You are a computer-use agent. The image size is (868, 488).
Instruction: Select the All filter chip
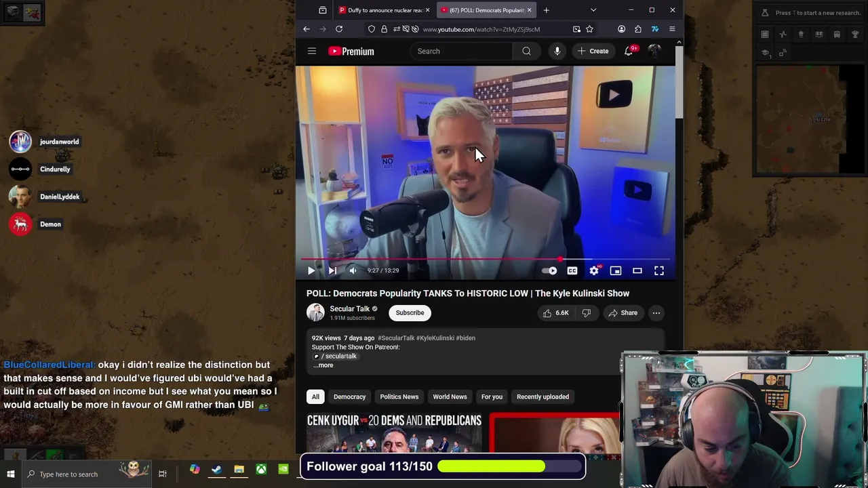[315, 396]
